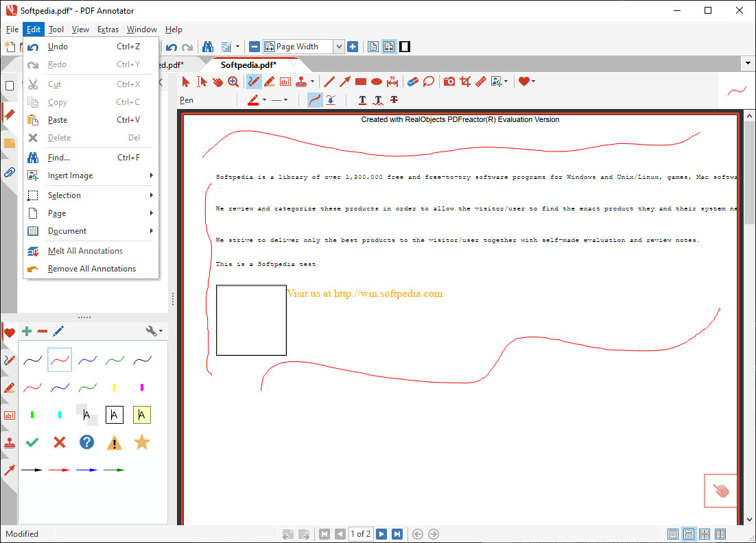Toggle the auto-smooth pen option

pyautogui.click(x=315, y=100)
